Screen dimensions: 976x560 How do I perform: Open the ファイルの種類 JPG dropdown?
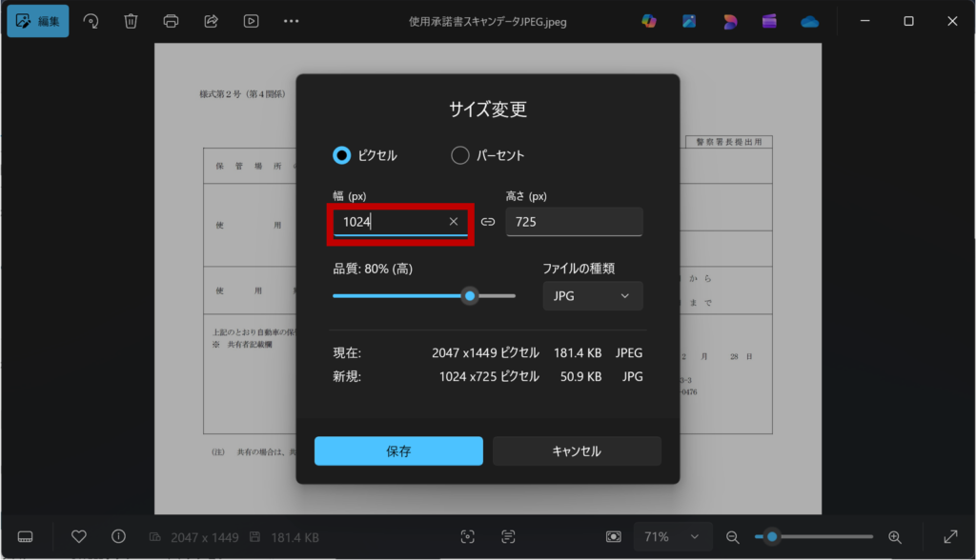(592, 296)
